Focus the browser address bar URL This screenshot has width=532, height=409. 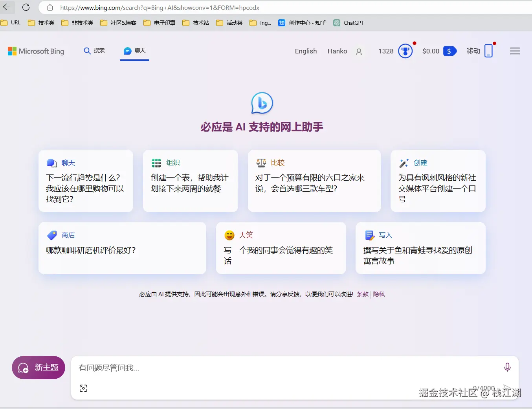[160, 7]
